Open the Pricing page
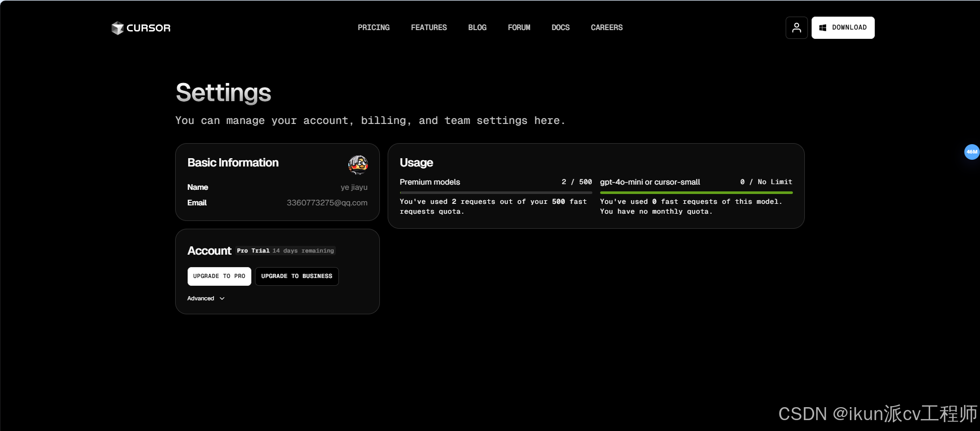The height and width of the screenshot is (431, 980). 374,27
